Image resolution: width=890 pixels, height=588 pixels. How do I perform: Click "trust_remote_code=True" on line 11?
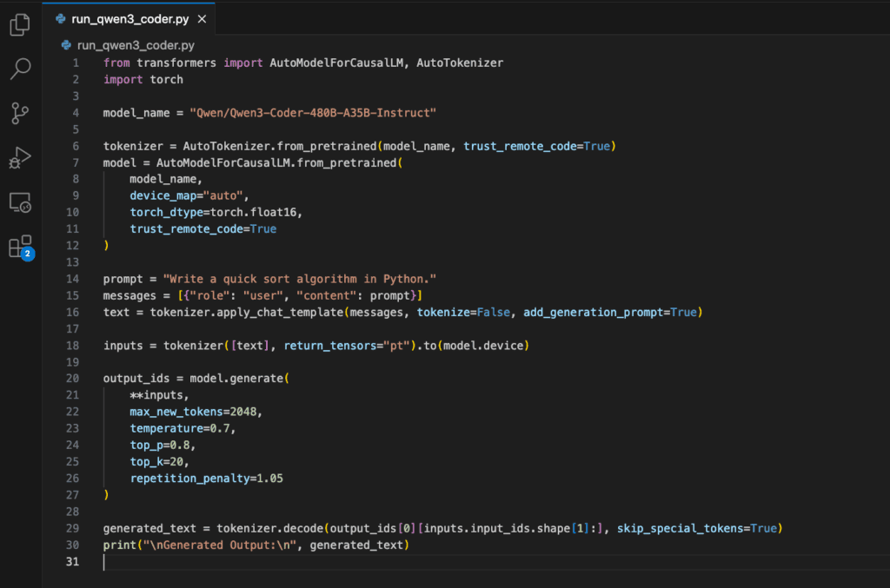203,229
